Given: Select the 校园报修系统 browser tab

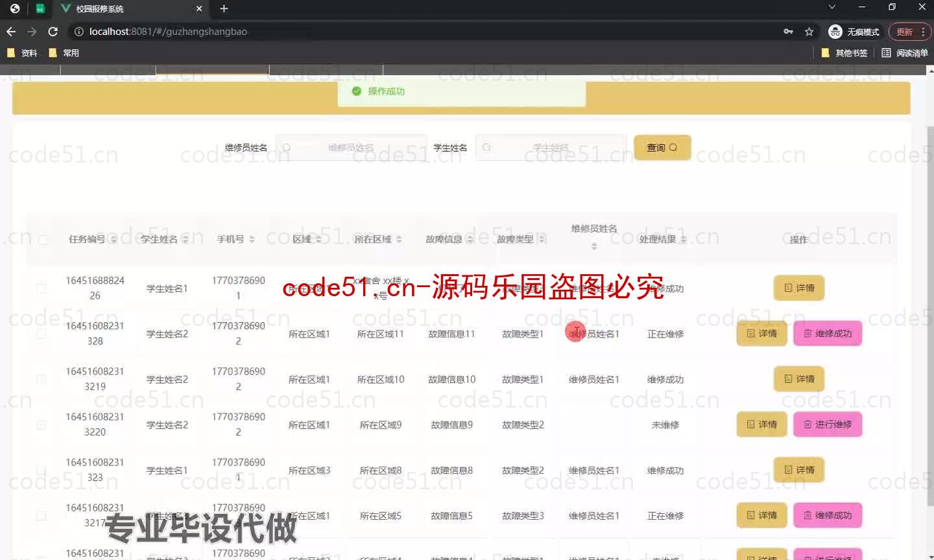Looking at the screenshot, I should (130, 9).
